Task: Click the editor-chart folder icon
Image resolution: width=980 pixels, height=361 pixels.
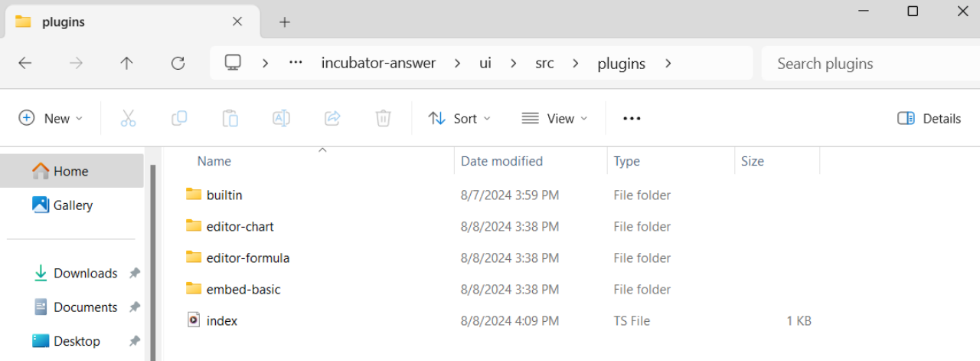Action: tap(194, 225)
